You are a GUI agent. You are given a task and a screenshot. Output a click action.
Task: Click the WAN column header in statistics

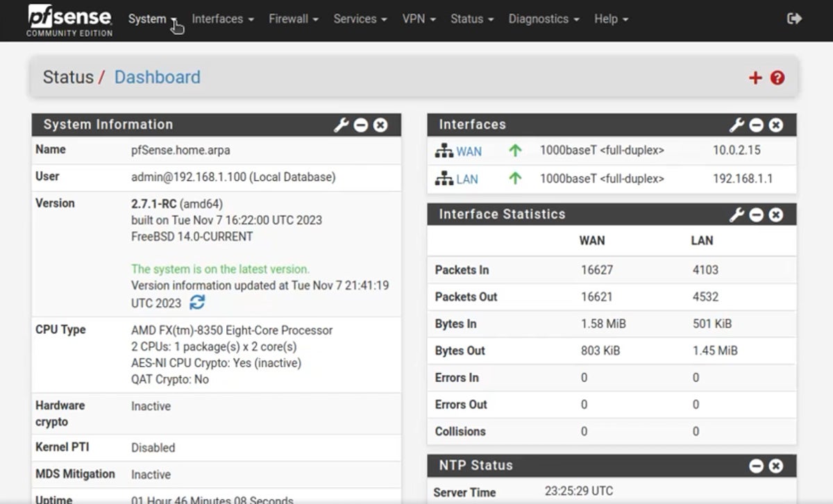click(x=592, y=240)
